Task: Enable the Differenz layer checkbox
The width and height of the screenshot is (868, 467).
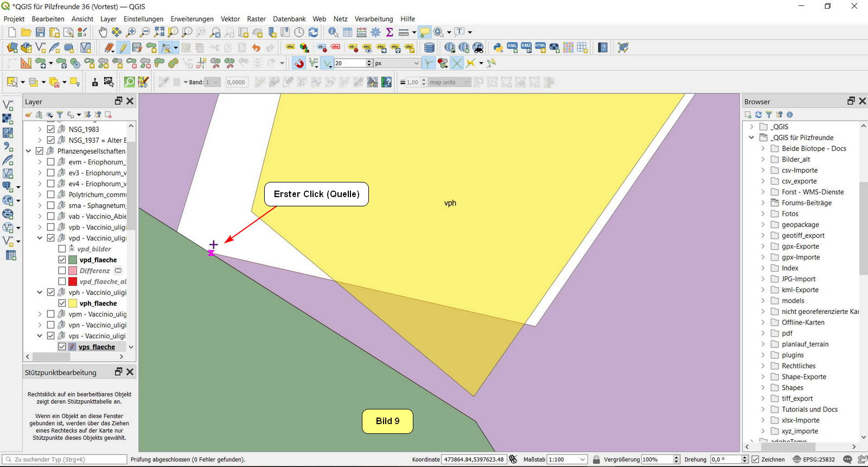Action: point(62,270)
